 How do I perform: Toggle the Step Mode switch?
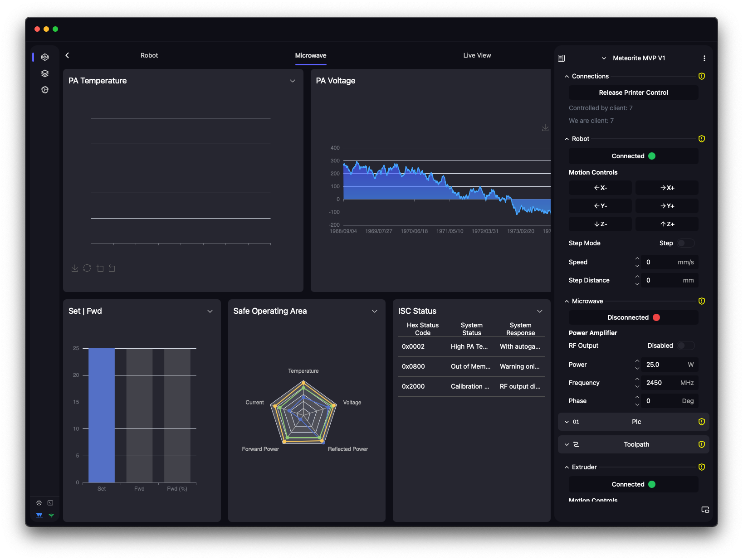click(x=685, y=243)
